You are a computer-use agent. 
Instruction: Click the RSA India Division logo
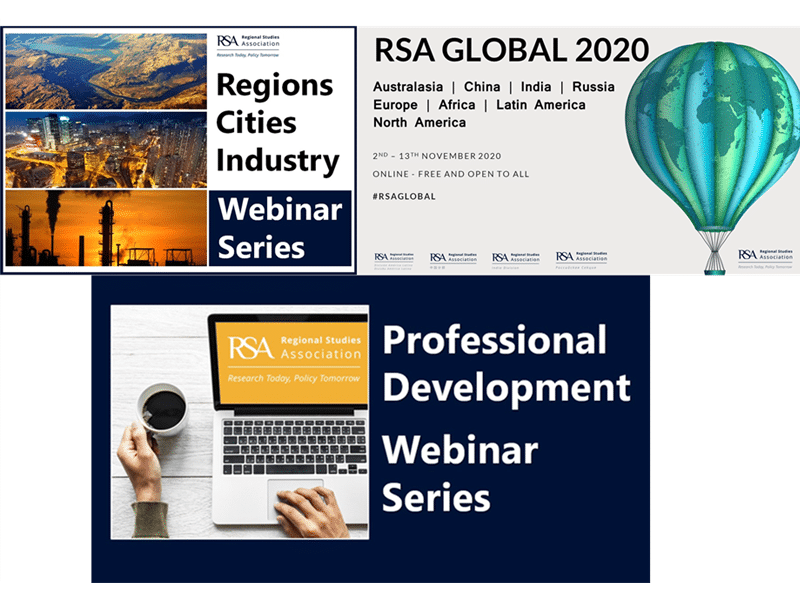click(515, 260)
